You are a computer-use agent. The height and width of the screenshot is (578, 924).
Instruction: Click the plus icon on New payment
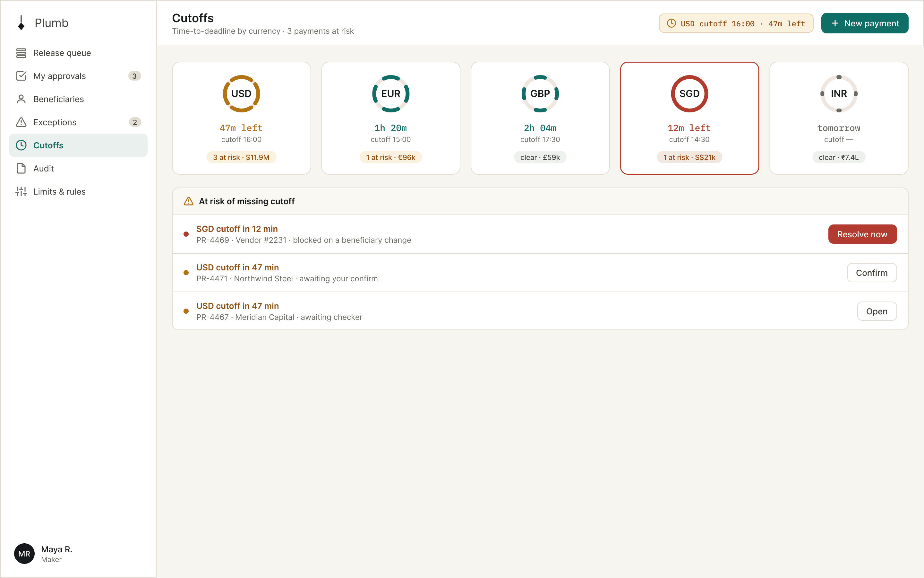click(835, 23)
